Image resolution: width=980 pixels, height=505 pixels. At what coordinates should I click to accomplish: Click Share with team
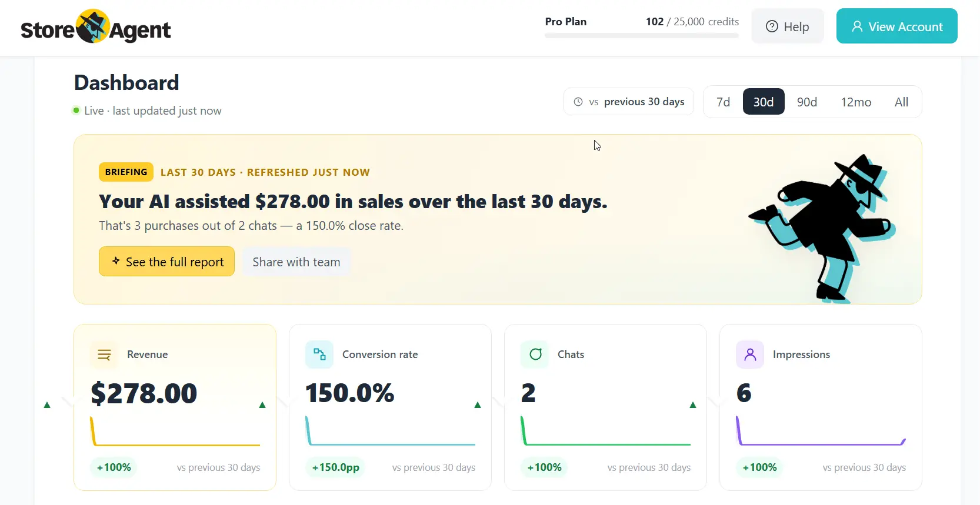[296, 262]
